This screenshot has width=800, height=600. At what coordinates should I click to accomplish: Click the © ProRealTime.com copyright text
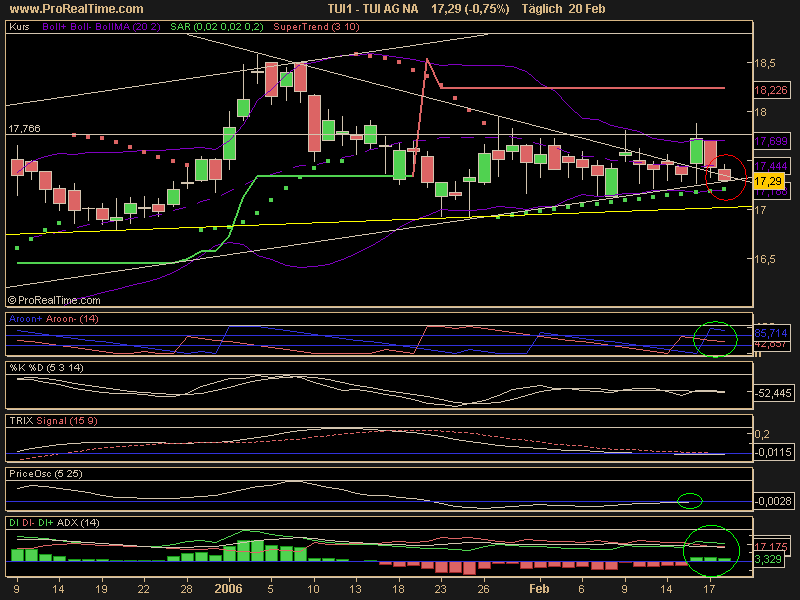tap(54, 301)
